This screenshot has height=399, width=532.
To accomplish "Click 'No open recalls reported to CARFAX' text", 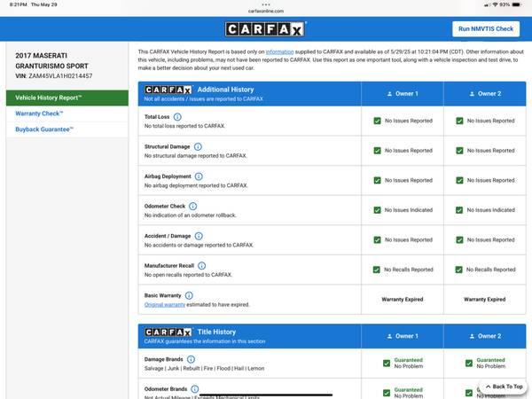I will (x=188, y=275).
